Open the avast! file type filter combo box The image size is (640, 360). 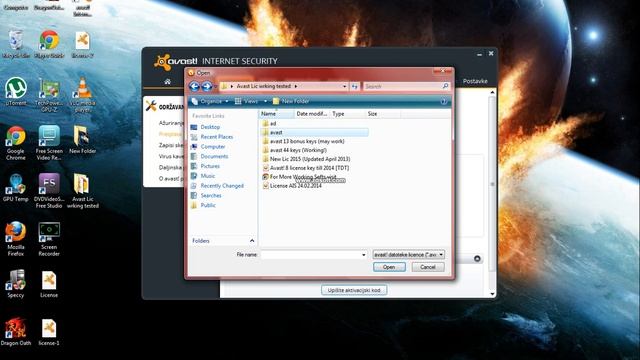tap(409, 255)
